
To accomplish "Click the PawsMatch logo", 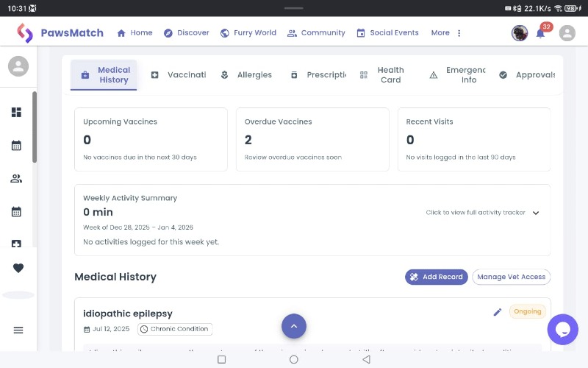I will coord(60,33).
